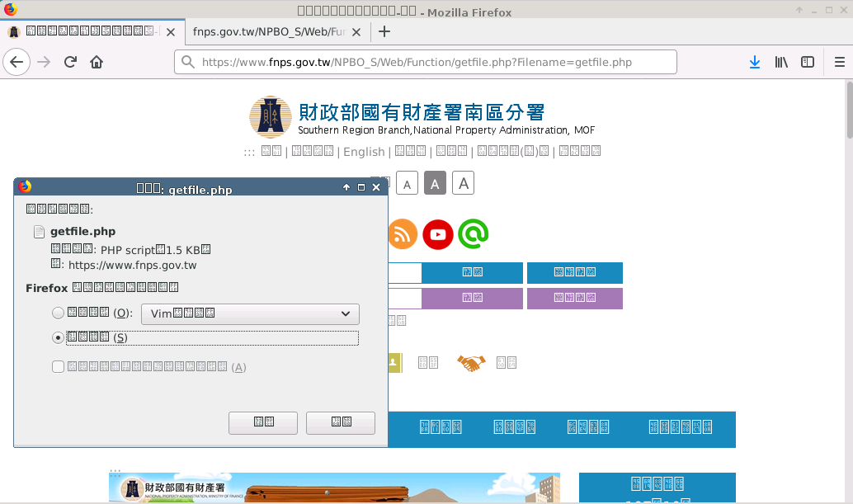Click the handshake icon on the page
The image size is (853, 504).
pyautogui.click(x=471, y=363)
